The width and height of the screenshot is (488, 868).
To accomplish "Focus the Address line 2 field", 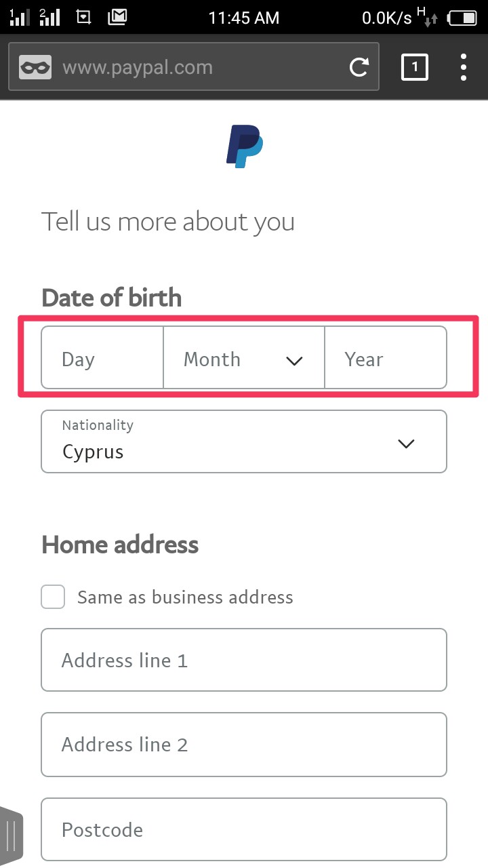I will click(244, 744).
